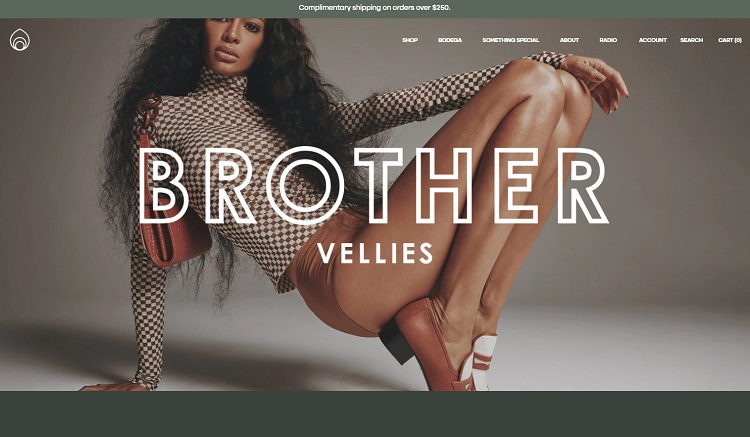
Task: Click the dark green band below hero
Action: click(375, 414)
